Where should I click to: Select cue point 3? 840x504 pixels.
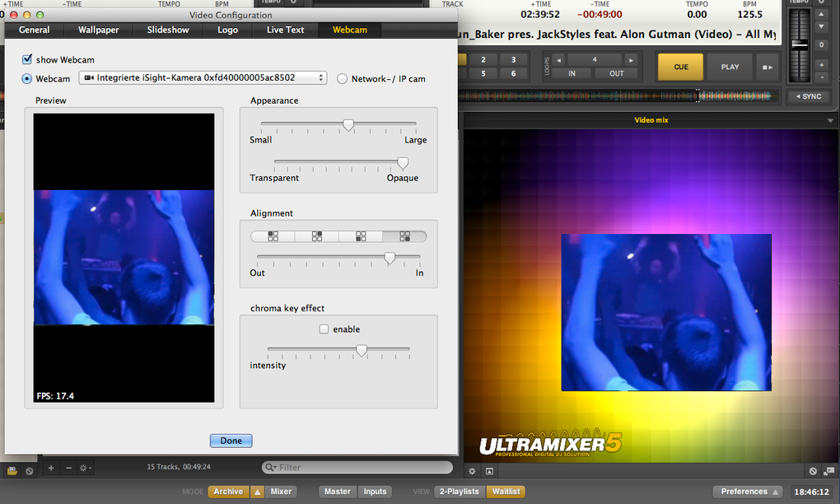click(513, 59)
